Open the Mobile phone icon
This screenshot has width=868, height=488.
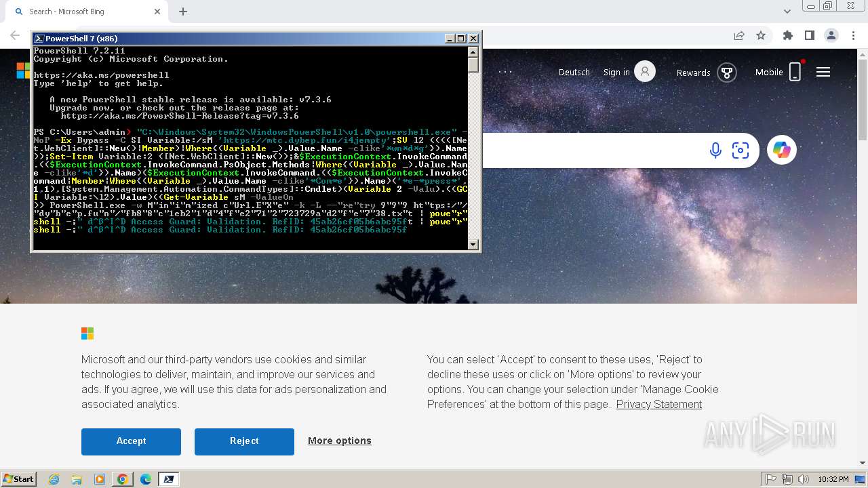pyautogui.click(x=795, y=72)
